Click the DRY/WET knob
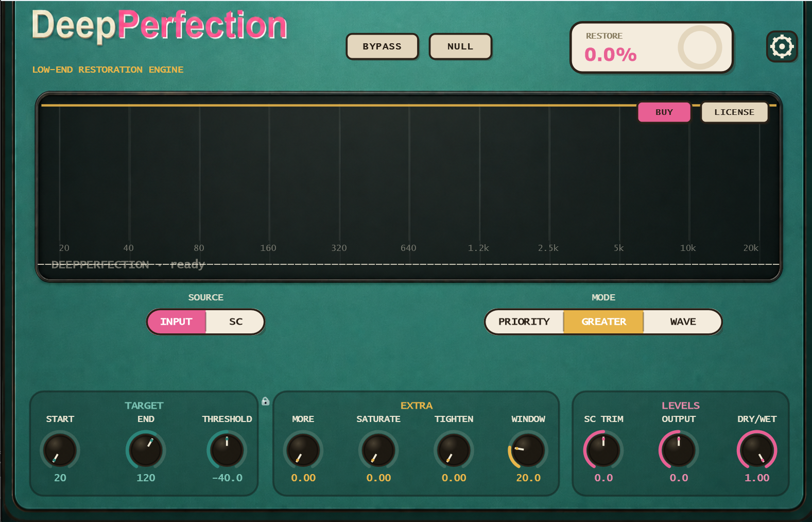Image resolution: width=812 pixels, height=522 pixels. click(757, 450)
